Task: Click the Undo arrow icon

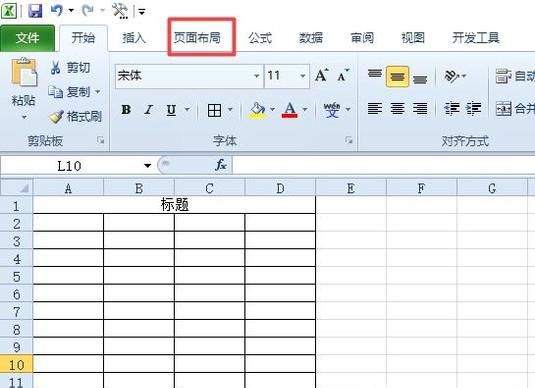Action: coord(57,10)
